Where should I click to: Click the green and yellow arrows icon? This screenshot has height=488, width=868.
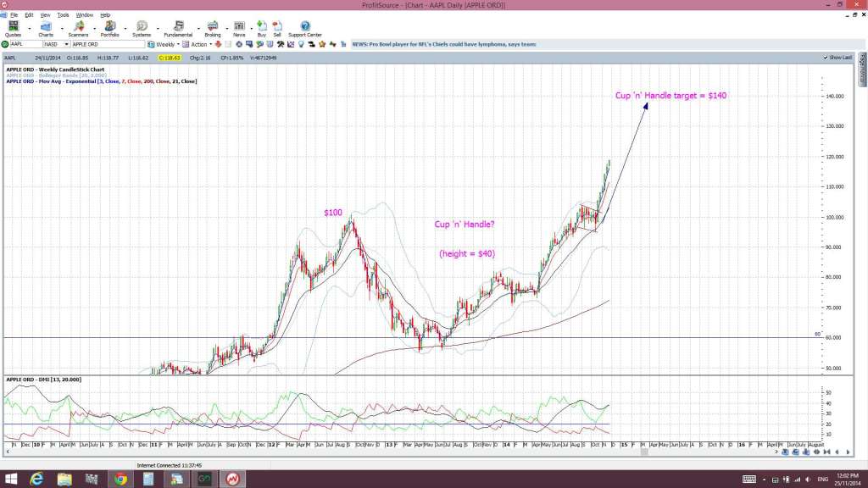[332, 44]
